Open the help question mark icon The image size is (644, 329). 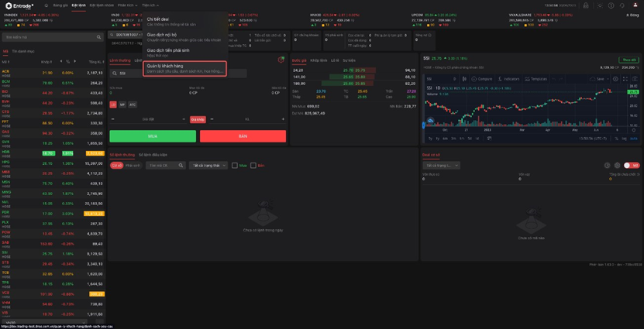(x=611, y=5)
